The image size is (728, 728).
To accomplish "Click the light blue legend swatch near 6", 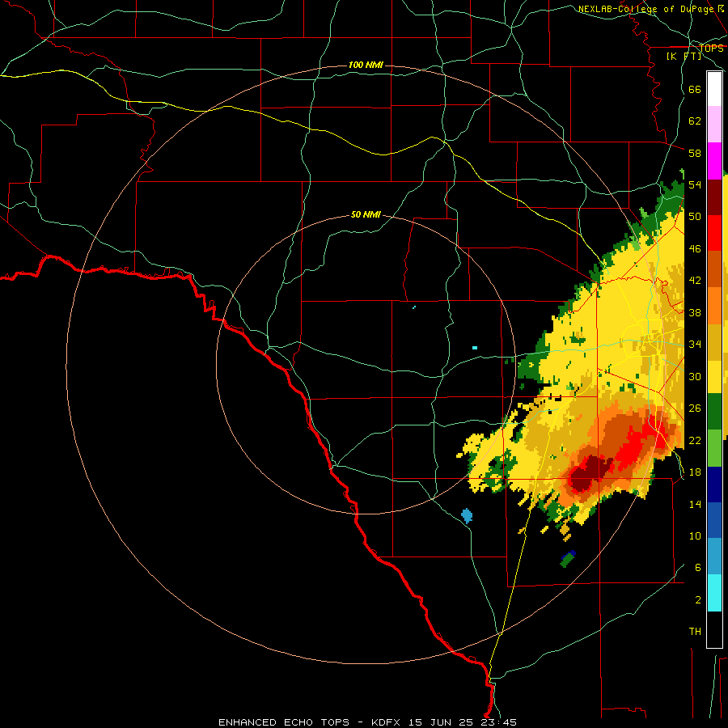I will tap(714, 556).
